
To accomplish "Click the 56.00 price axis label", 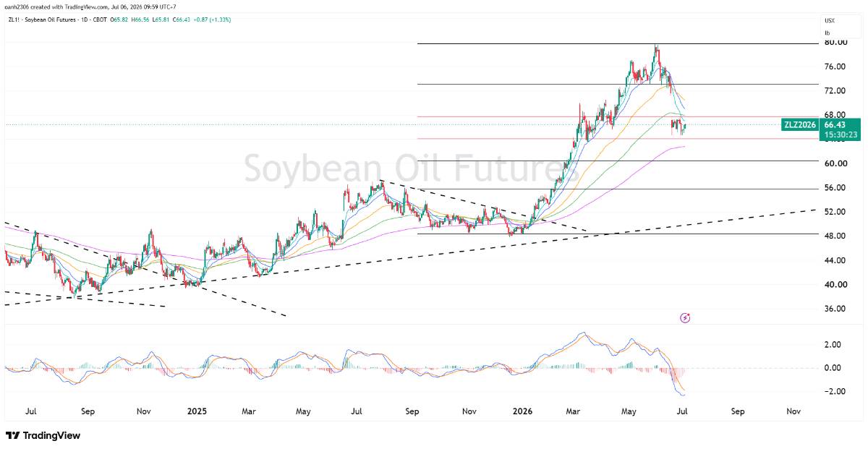I will 835,188.
